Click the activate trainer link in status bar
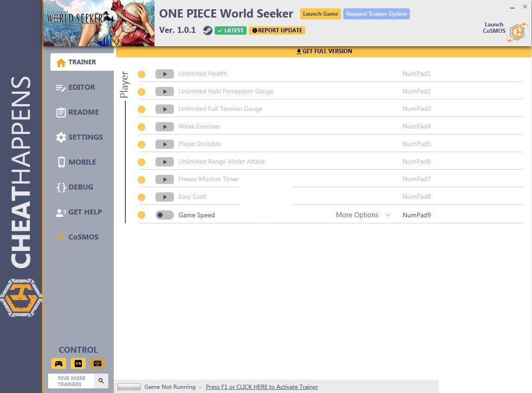Viewport: 532px width, 393px height. click(262, 387)
